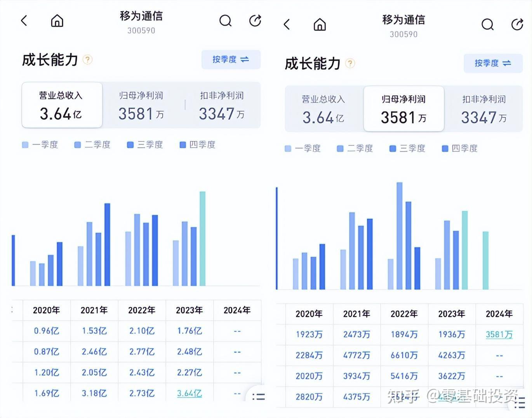Select 300590 stock code in right panel
The width and height of the screenshot is (532, 418).
(x=404, y=34)
